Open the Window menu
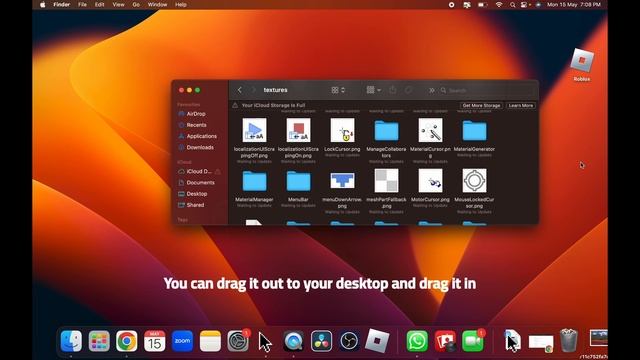The width and height of the screenshot is (640, 360). [158, 5]
